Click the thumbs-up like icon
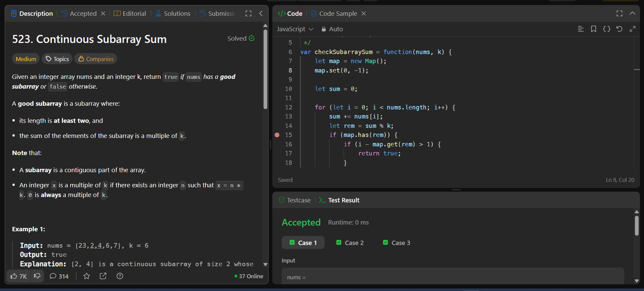Image resolution: width=644 pixels, height=291 pixels. coord(14,277)
